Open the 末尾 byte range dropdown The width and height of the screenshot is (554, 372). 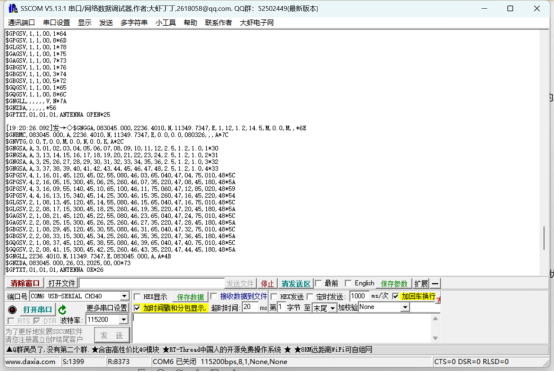tap(332, 308)
